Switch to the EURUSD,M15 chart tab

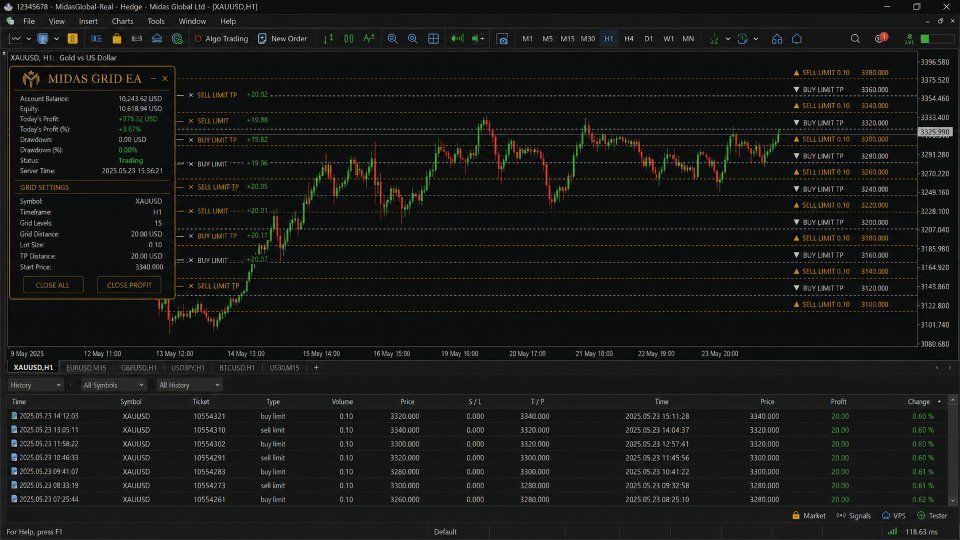[x=86, y=368]
